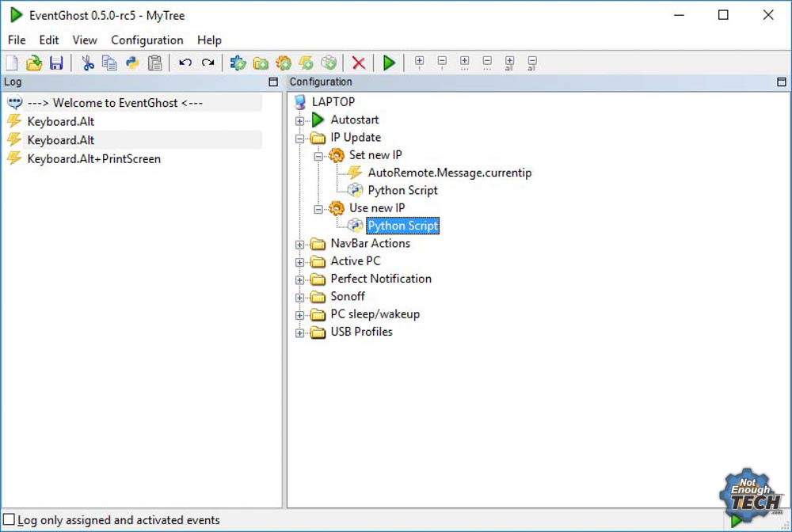Click the Add Plugin toolbar icon
Viewport: 792px width, 532px height.
pos(238,63)
